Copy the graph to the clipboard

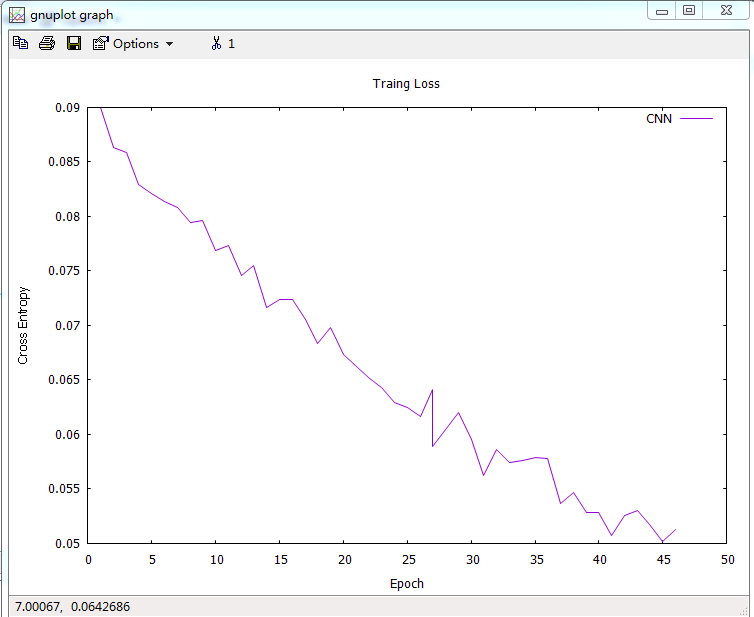pyautogui.click(x=20, y=43)
